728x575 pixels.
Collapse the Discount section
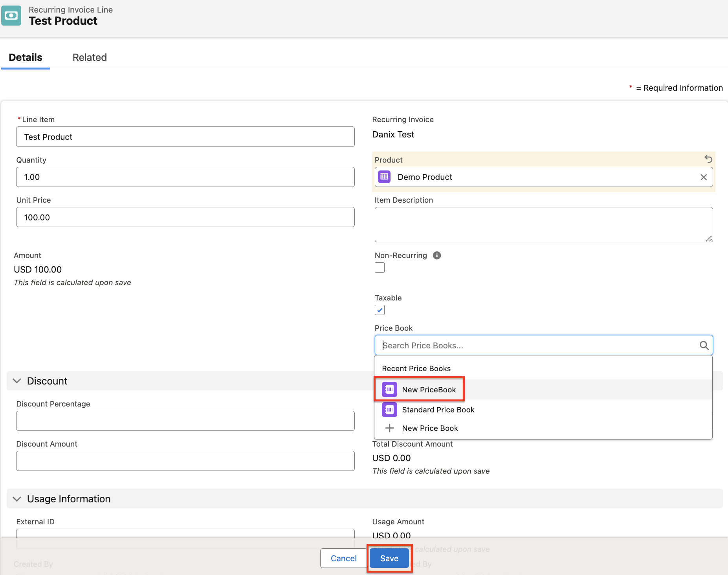[x=17, y=381]
